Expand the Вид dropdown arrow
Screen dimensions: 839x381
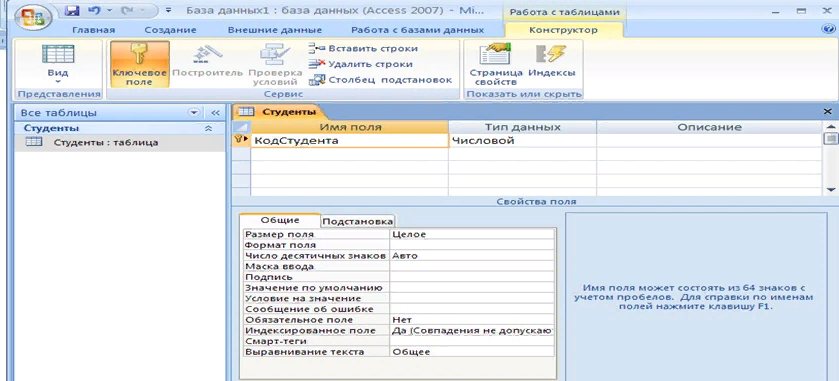pyautogui.click(x=58, y=81)
